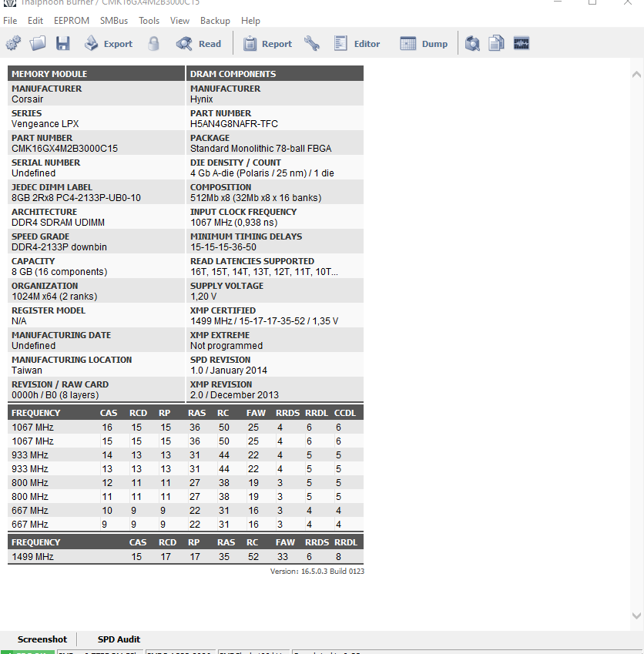Click the Read toolbar button

199,43
